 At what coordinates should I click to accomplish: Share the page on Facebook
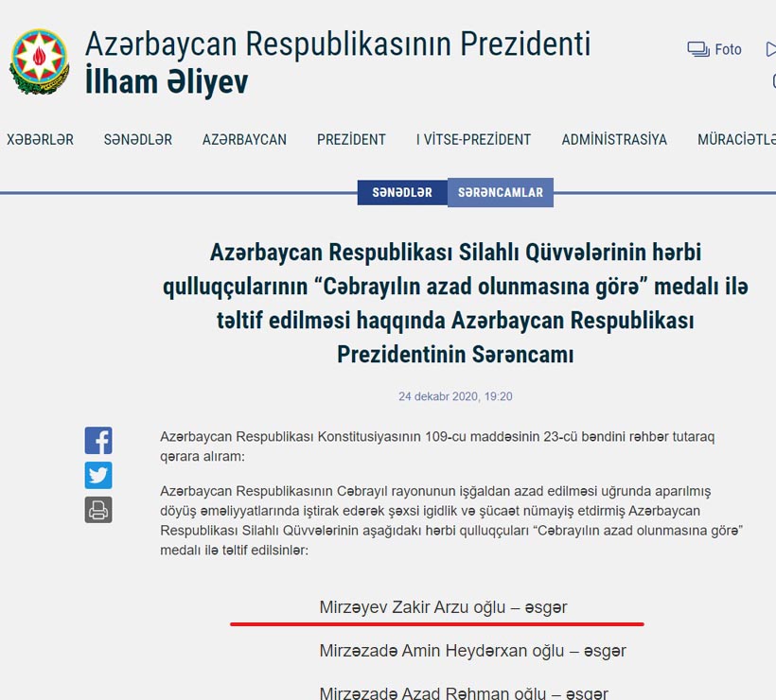point(98,441)
